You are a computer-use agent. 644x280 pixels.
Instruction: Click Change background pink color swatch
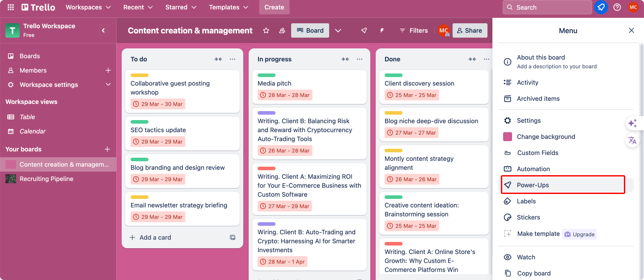tap(508, 137)
